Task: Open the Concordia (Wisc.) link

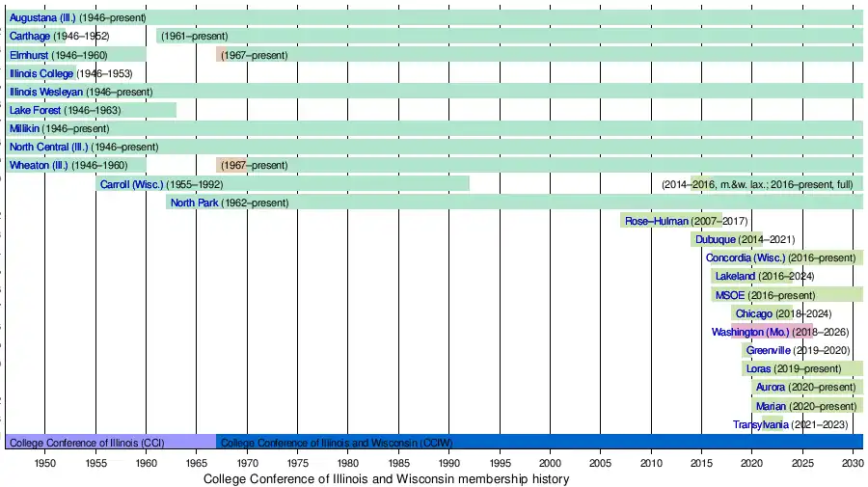Action: pos(745,257)
